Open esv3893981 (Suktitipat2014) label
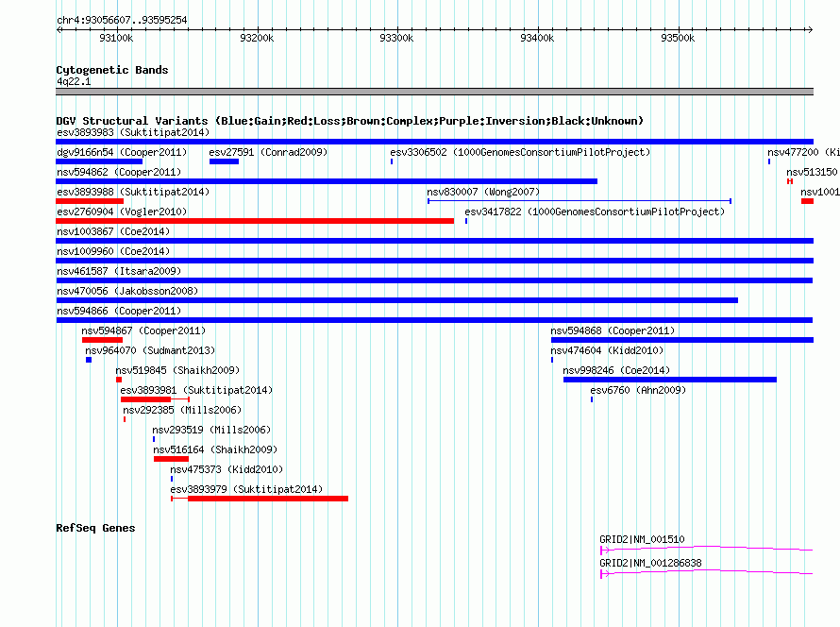This screenshot has width=840, height=627. [196, 390]
